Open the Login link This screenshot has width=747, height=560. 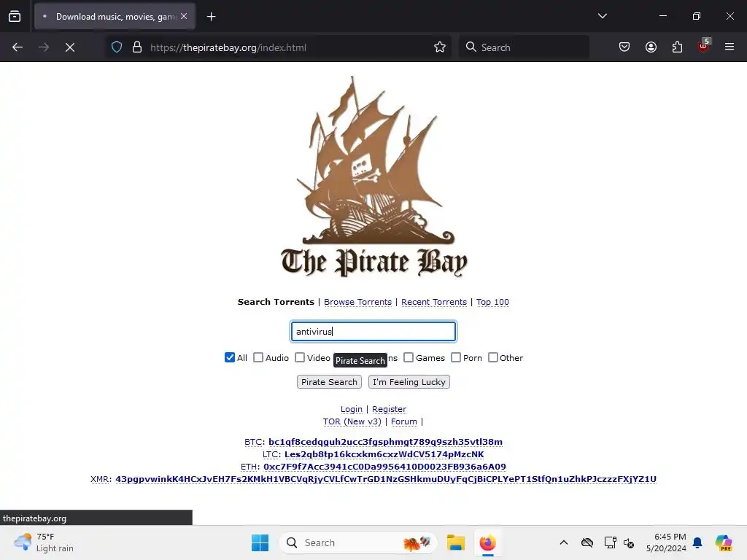(352, 409)
